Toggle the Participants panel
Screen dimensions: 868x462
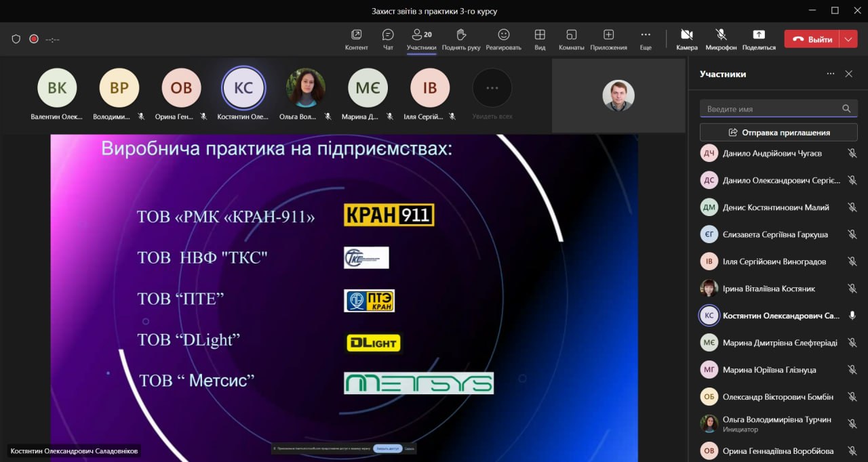[x=422, y=39]
